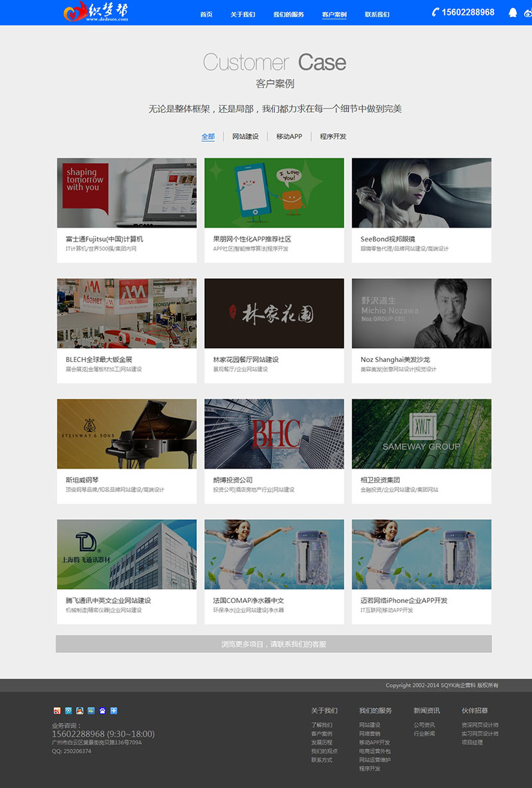The width and height of the screenshot is (532, 788).
Task: Select 客户案例 in the top navigation
Action: pyautogui.click(x=334, y=15)
